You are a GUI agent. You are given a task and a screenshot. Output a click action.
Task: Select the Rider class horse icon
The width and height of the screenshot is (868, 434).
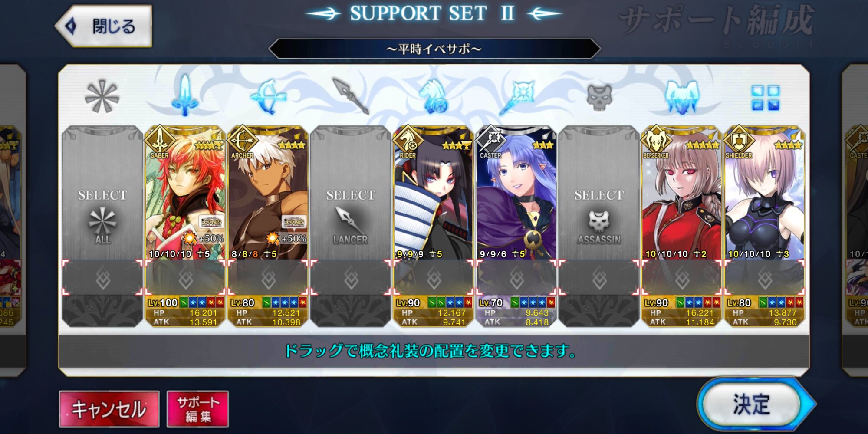point(434,96)
